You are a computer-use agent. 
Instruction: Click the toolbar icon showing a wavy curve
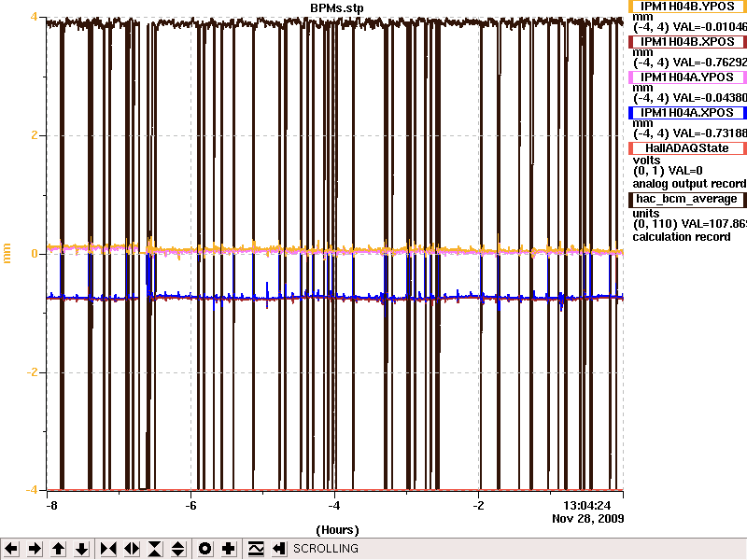click(x=256, y=549)
